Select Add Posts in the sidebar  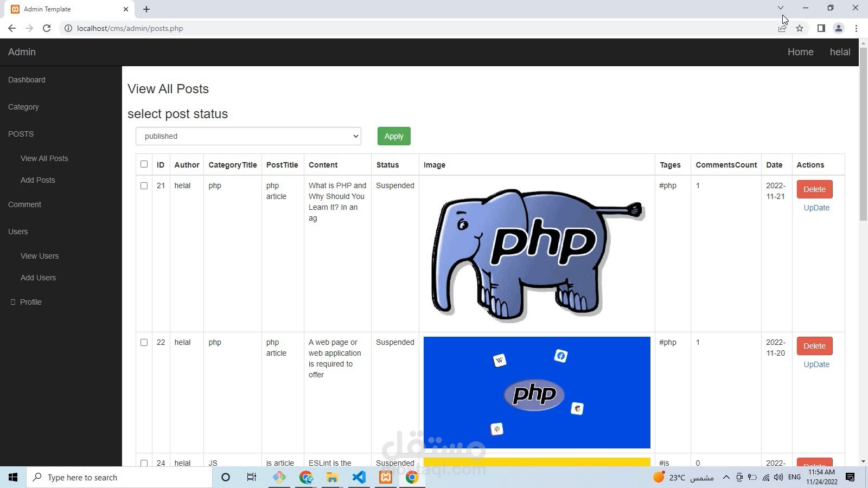[x=38, y=180]
